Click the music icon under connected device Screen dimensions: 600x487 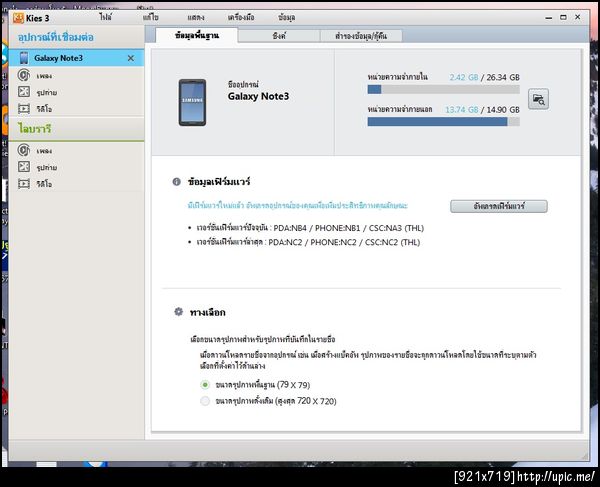click(x=24, y=75)
